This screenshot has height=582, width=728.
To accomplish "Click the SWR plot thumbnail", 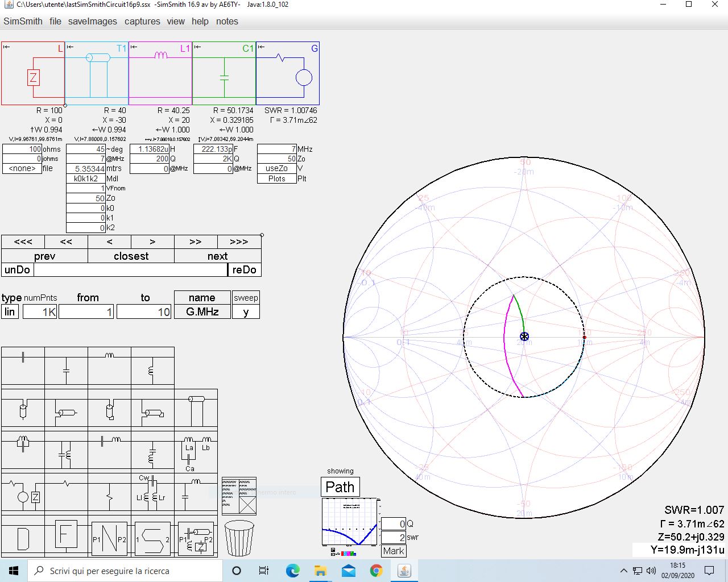I will click(350, 522).
